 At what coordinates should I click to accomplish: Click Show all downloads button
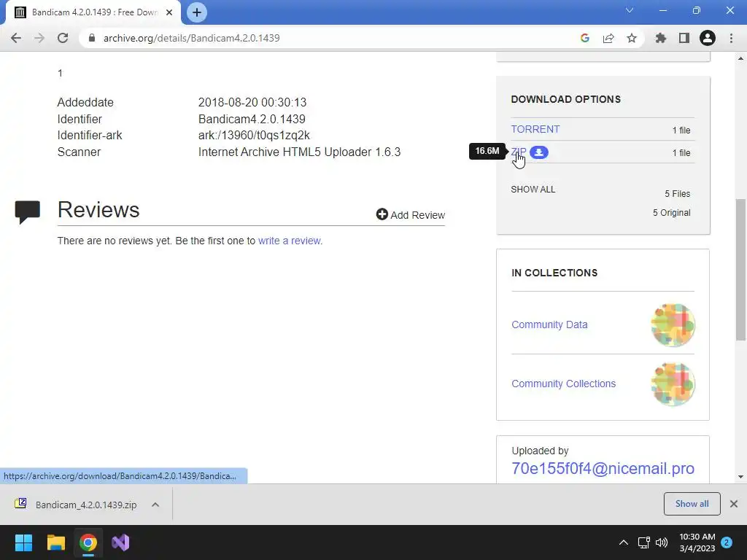coord(692,504)
